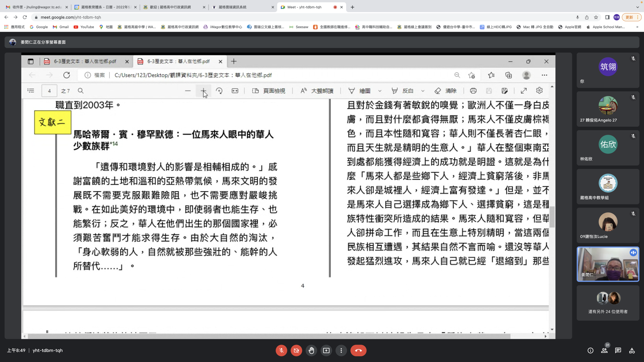
Task: Open meeting details info icon
Action: click(590, 350)
